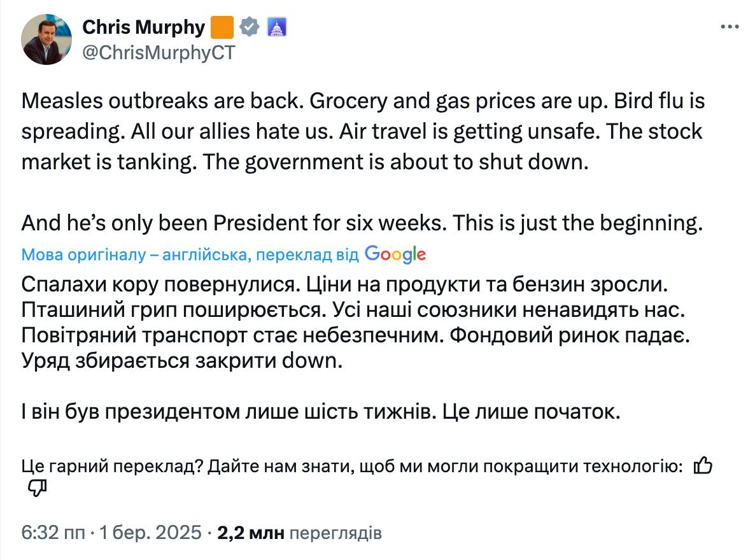This screenshot has width=755, height=560.
Task: Click the orange square affiliation badge
Action: (x=222, y=28)
